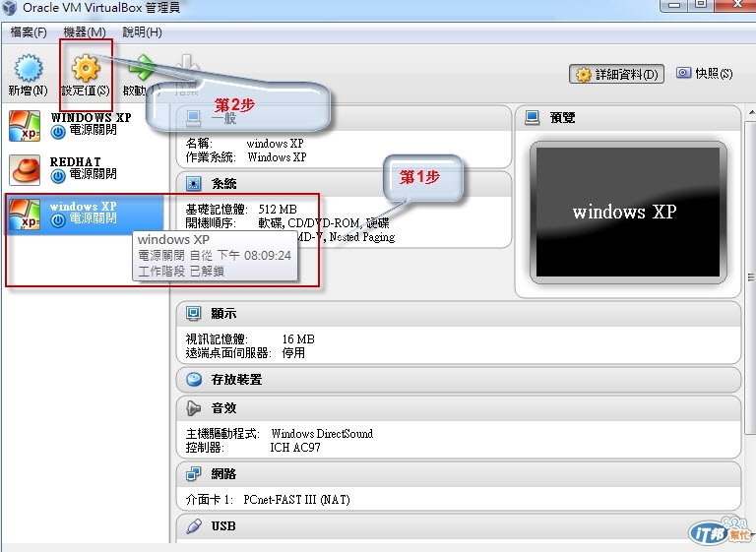This screenshot has height=552, width=756.
Task: Click the 新增(N) new machine icon
Action: coord(29,67)
